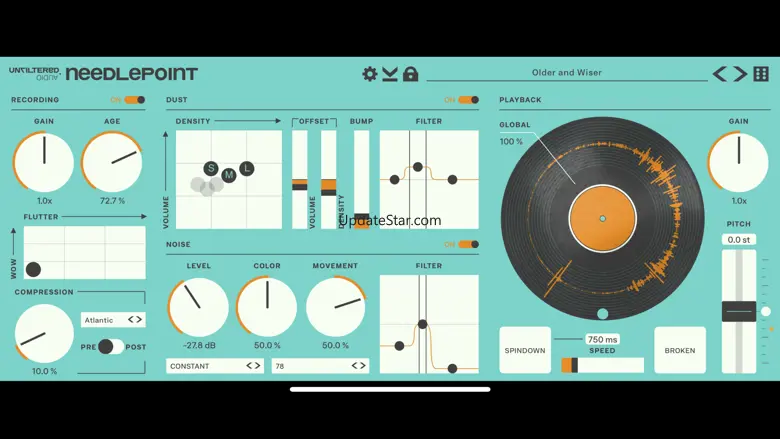Click the Pitch slider handle
The image size is (780, 439).
pyautogui.click(x=739, y=311)
